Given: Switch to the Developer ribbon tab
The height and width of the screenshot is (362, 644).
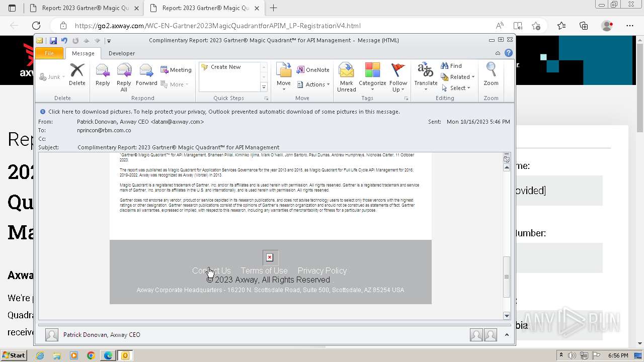Looking at the screenshot, I should [x=122, y=53].
